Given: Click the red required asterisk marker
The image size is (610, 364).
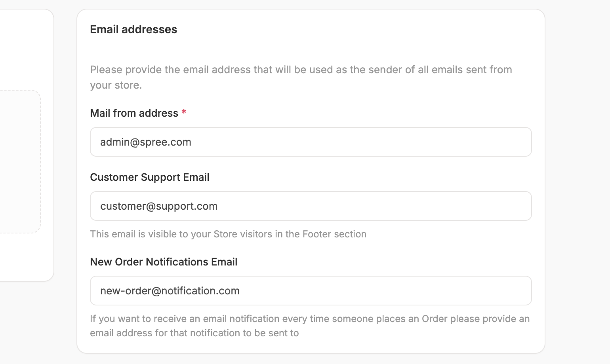Looking at the screenshot, I should (184, 112).
